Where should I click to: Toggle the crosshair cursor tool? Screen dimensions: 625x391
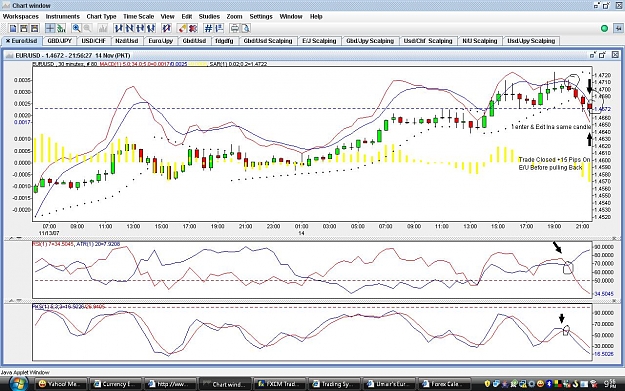(50, 28)
